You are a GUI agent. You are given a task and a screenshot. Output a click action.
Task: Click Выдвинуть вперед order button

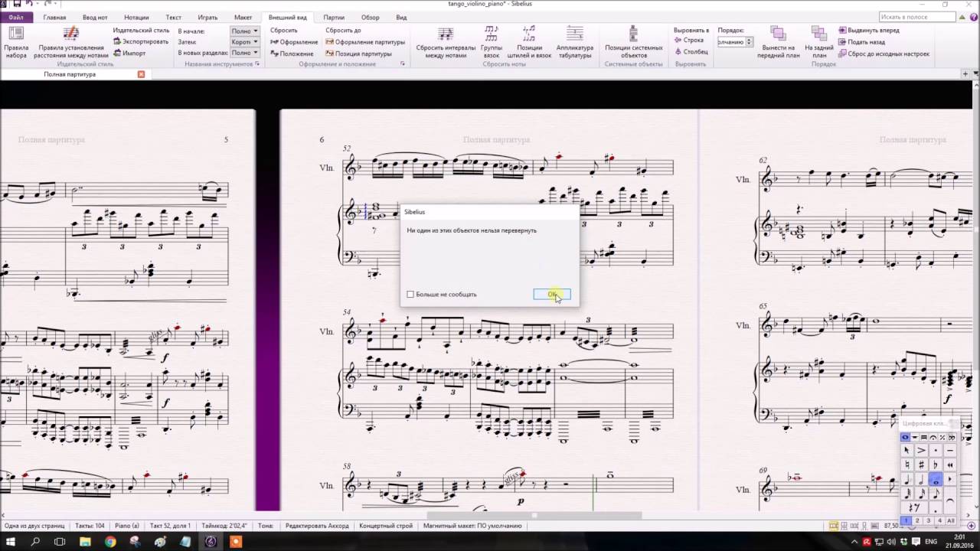pos(869,31)
